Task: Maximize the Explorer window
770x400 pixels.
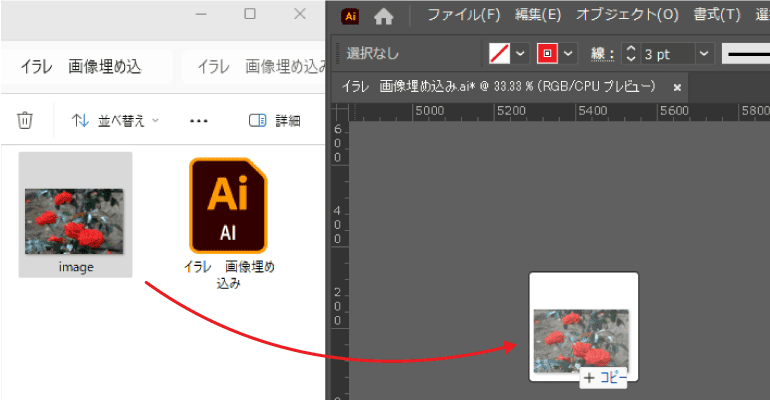Action: coord(250,14)
